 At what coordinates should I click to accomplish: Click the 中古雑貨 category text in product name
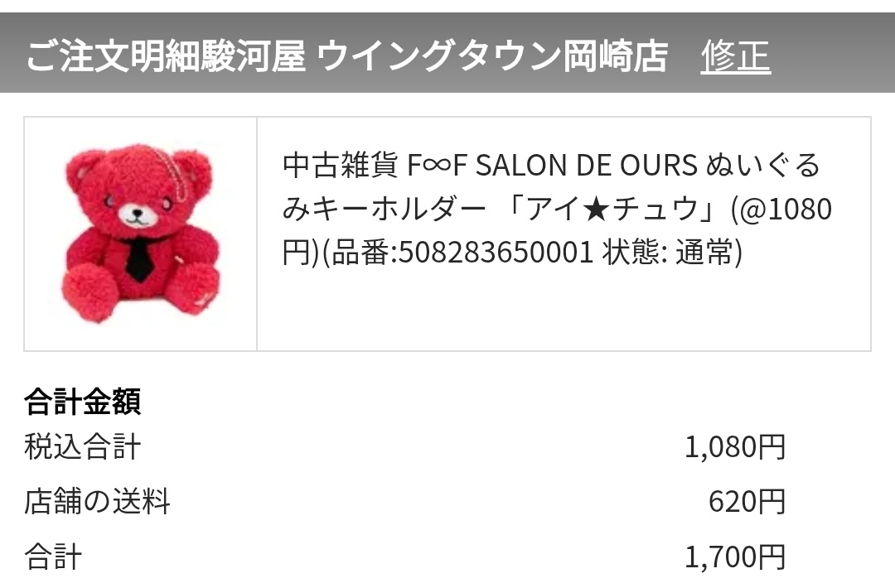coord(341,166)
